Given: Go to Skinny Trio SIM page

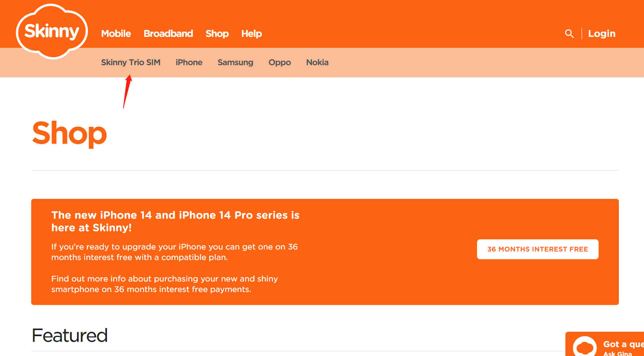Looking at the screenshot, I should coord(131,62).
